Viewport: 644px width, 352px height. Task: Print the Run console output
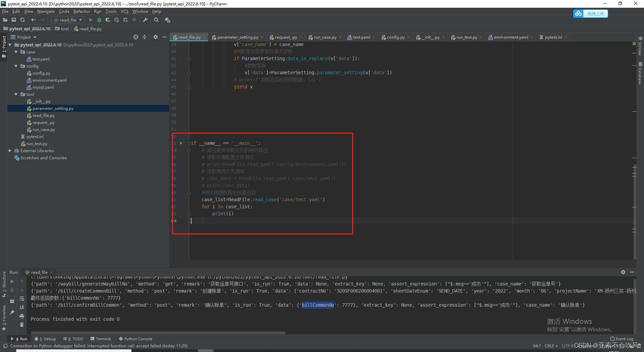[22, 316]
